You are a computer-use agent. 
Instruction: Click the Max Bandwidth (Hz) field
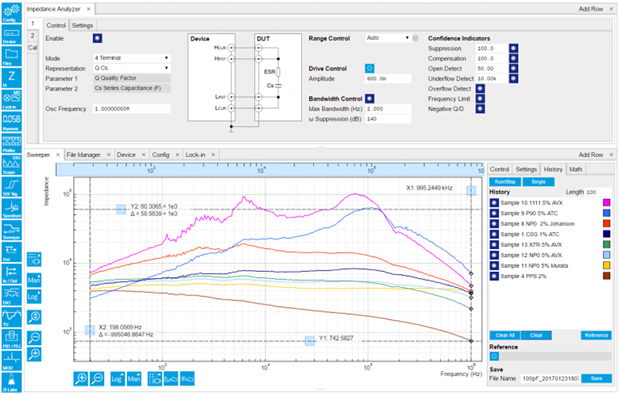pos(388,109)
